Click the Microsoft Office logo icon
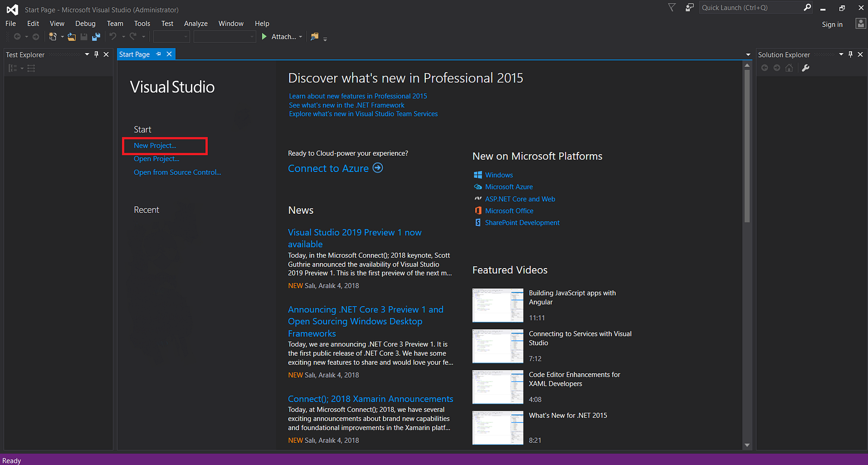The image size is (868, 465). (x=478, y=211)
